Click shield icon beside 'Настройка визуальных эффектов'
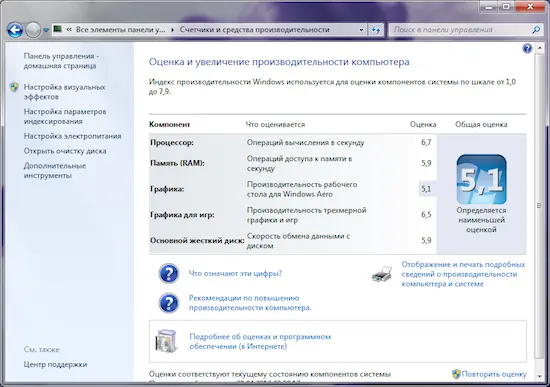 [x=14, y=87]
